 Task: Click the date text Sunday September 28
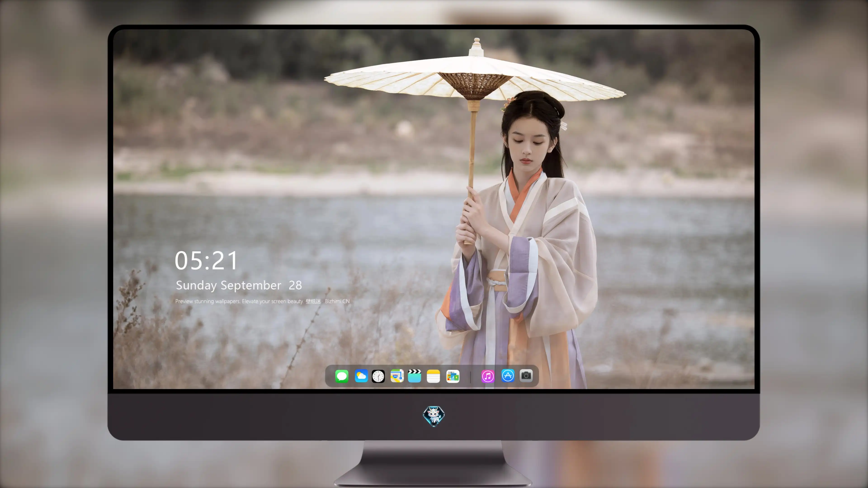tap(238, 285)
